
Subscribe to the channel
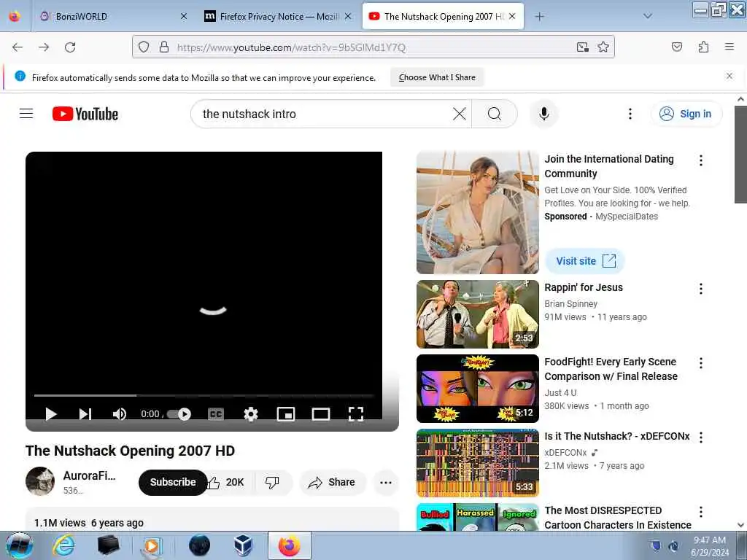click(x=173, y=483)
